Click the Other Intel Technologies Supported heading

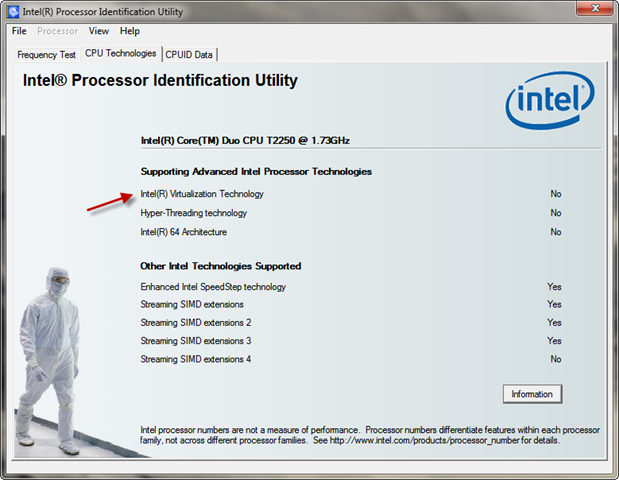pyautogui.click(x=221, y=266)
